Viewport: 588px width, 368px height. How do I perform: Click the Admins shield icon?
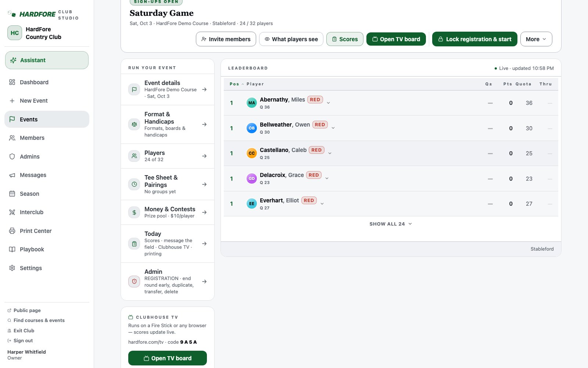point(12,156)
